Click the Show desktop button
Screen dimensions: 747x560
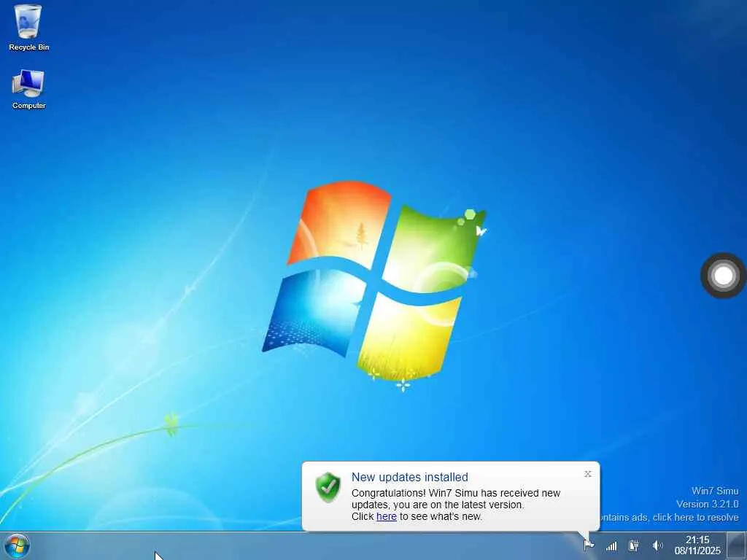(737, 545)
